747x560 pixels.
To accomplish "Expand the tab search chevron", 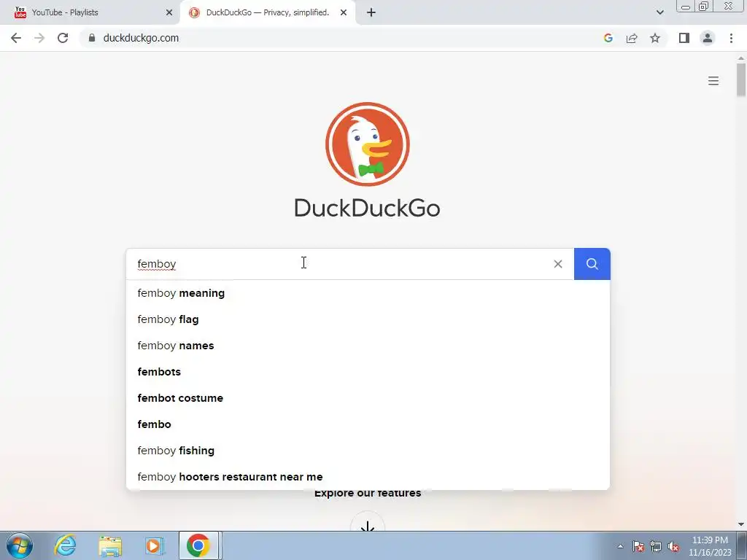I will 659,13.
